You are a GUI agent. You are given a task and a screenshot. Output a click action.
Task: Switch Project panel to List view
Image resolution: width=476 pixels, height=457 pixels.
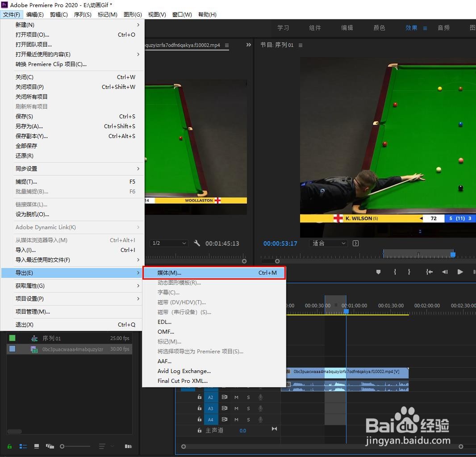(23, 446)
